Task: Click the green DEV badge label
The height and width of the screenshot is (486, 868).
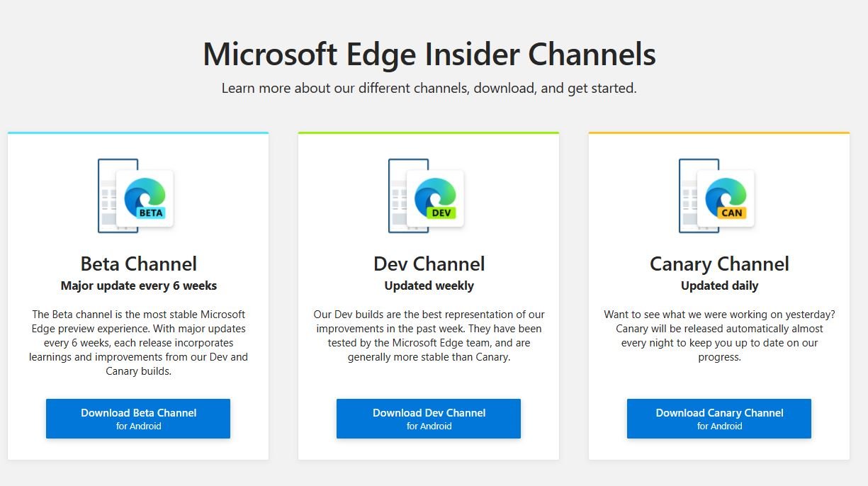Action: click(x=441, y=213)
